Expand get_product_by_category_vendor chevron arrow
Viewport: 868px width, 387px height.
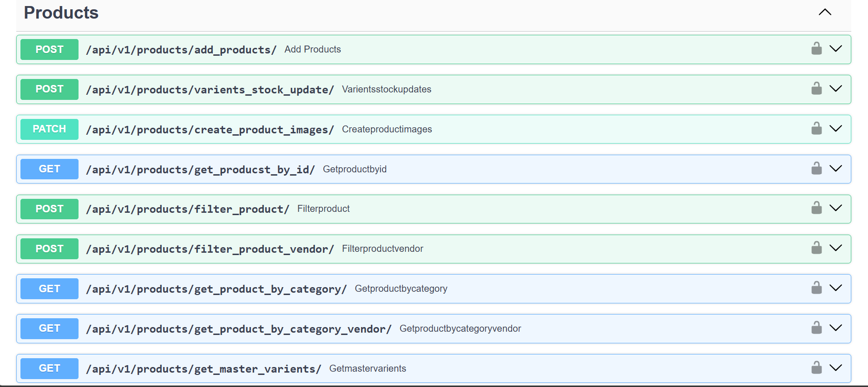pos(835,328)
